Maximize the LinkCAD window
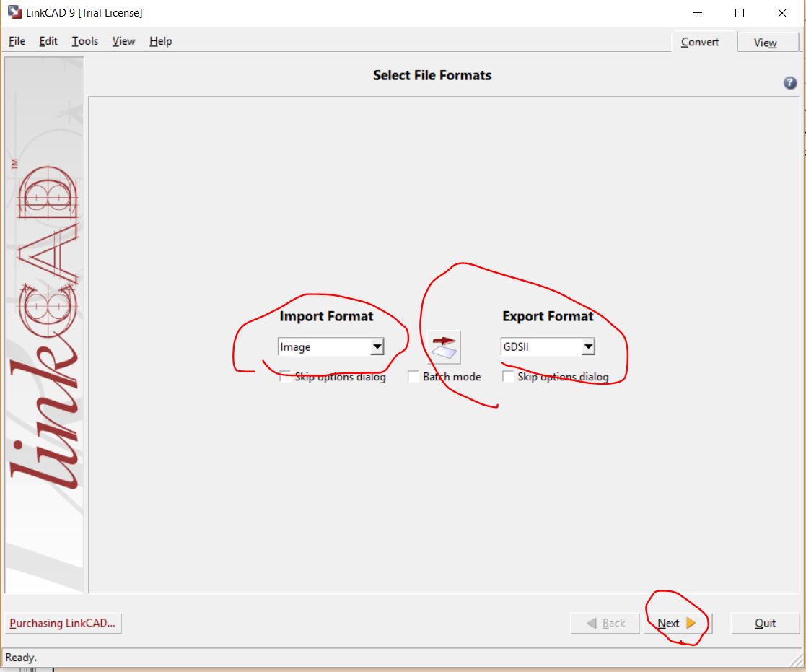806x672 pixels. (x=740, y=13)
